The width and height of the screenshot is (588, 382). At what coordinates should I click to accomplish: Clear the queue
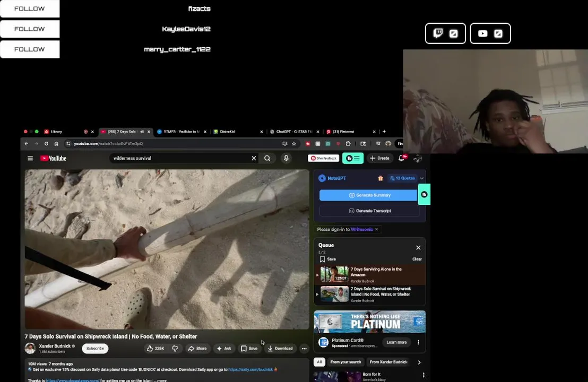[x=417, y=259]
